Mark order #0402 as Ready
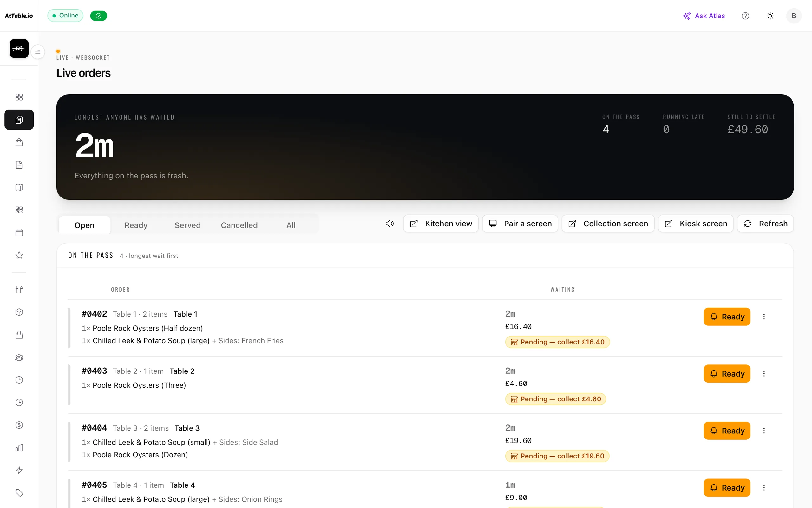812x508 pixels. tap(727, 317)
